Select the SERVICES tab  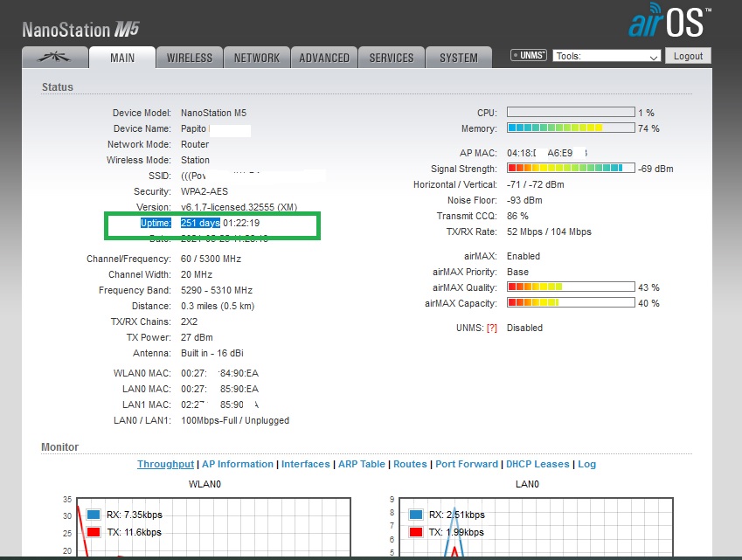(392, 58)
